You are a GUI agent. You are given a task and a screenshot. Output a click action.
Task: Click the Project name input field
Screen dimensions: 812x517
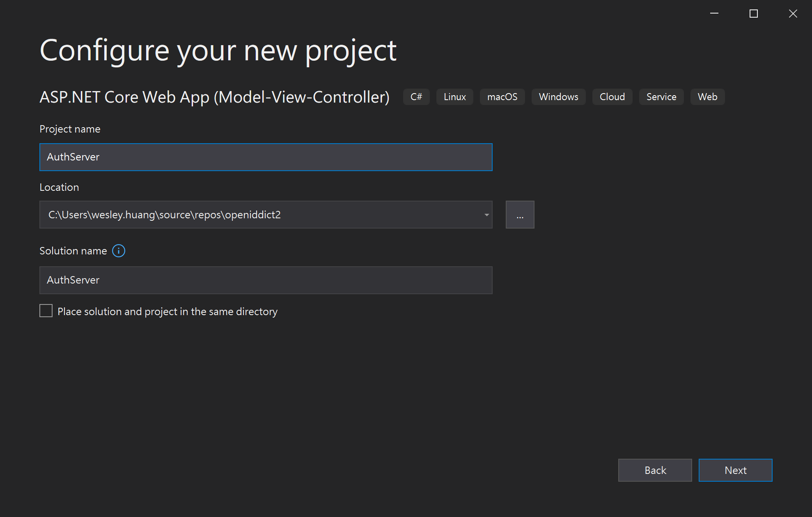(x=266, y=157)
